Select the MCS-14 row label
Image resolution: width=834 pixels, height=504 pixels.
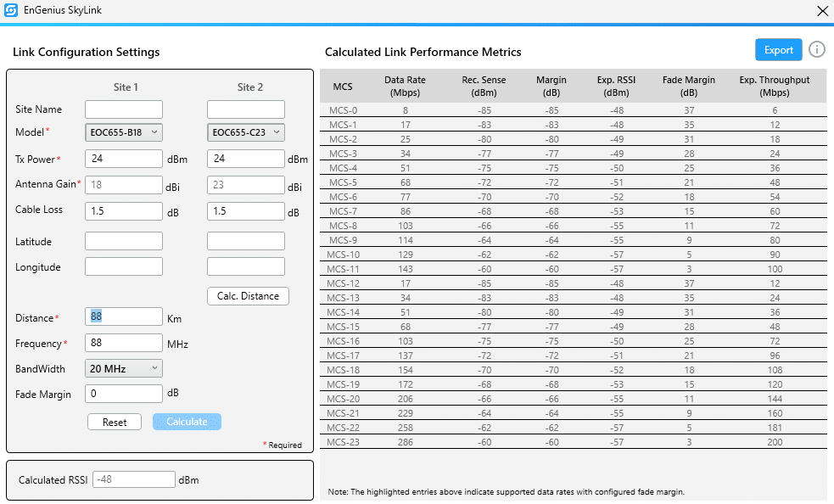pyautogui.click(x=343, y=312)
